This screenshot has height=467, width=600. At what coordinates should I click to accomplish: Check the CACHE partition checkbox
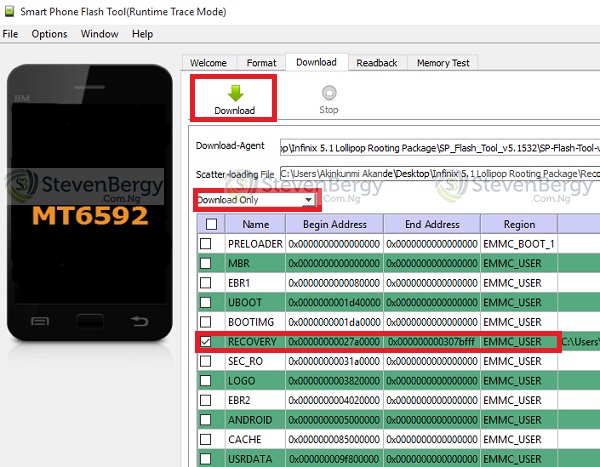205,439
